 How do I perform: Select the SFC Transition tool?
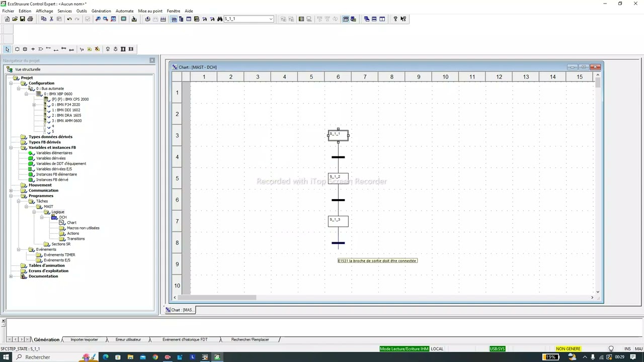click(x=33, y=49)
